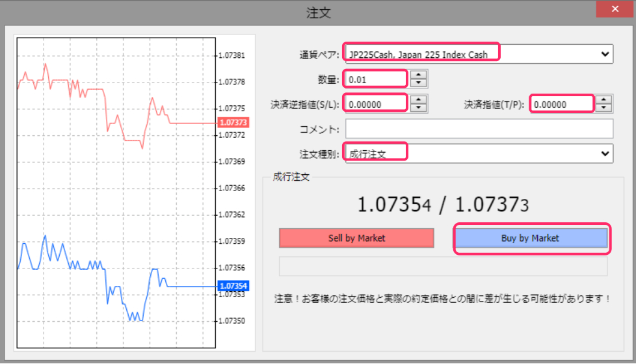Viewport: 636px width, 364px height.
Task: Decrease the S/L value with down arrow
Action: 419,109
